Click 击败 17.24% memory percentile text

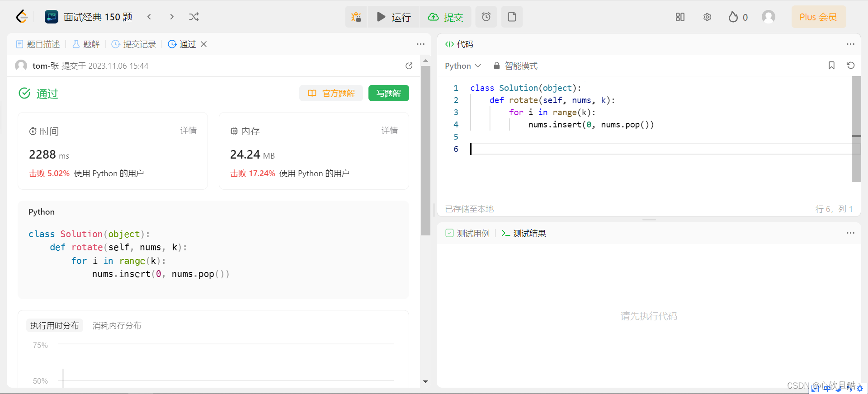click(252, 174)
